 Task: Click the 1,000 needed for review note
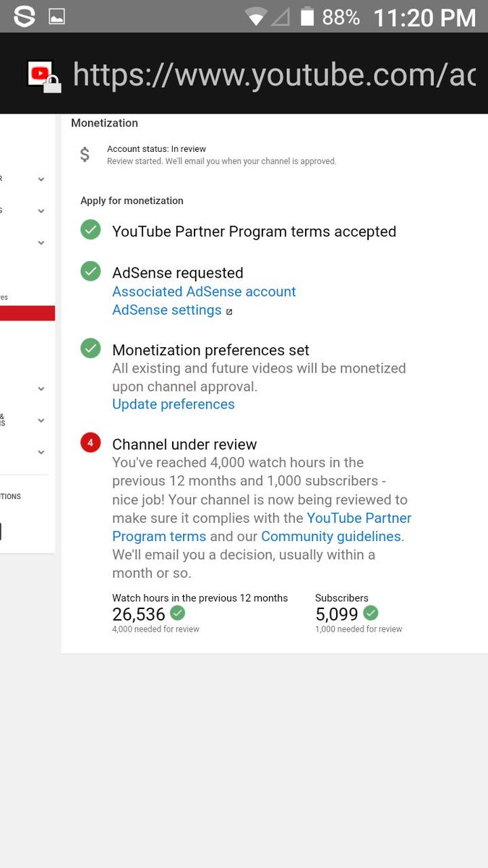[359, 629]
